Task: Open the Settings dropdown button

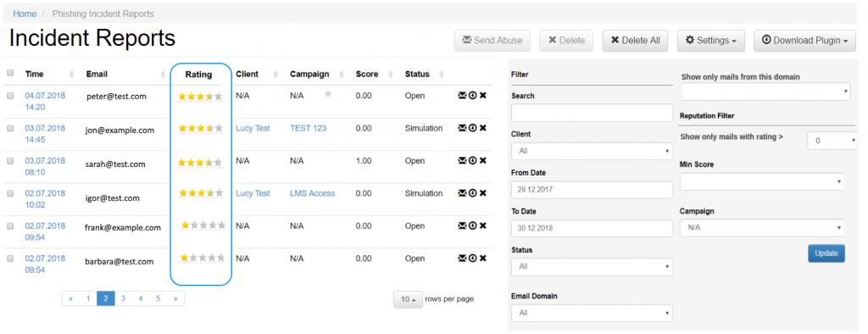Action: (x=711, y=41)
